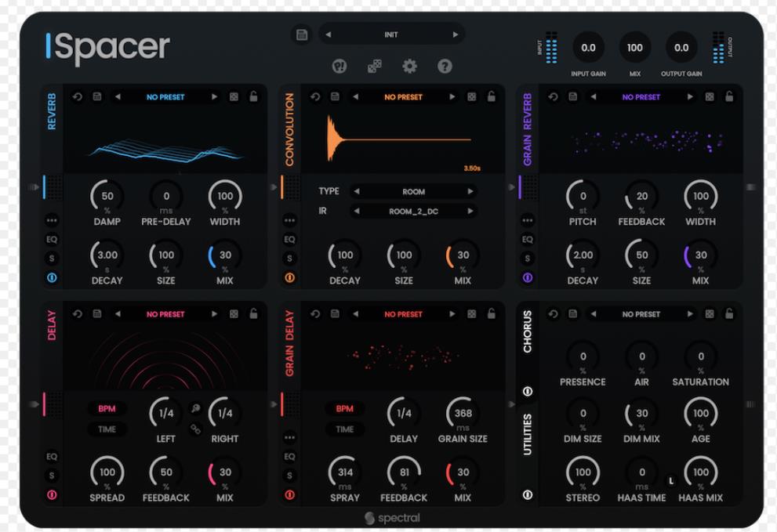Image resolution: width=777 pixels, height=532 pixels.
Task: Open the tips speech bubble icon
Action: tap(339, 66)
